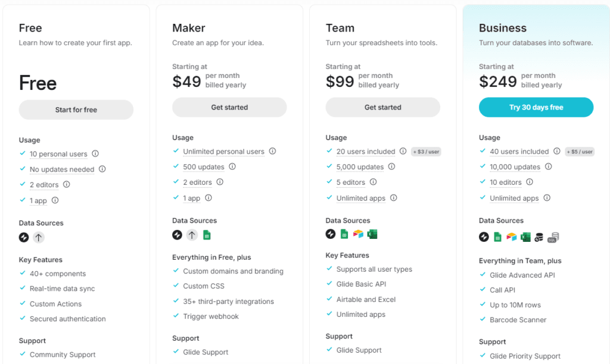Click the +$3 / user badge
Viewport: 610px width, 364px height.
426,152
